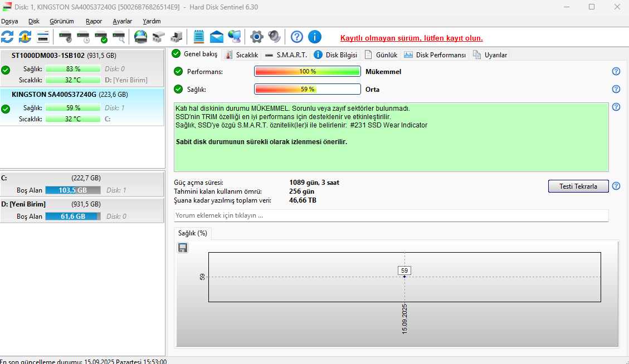629x364 pixels.
Task: Open settings via the gear icon
Action: [257, 37]
